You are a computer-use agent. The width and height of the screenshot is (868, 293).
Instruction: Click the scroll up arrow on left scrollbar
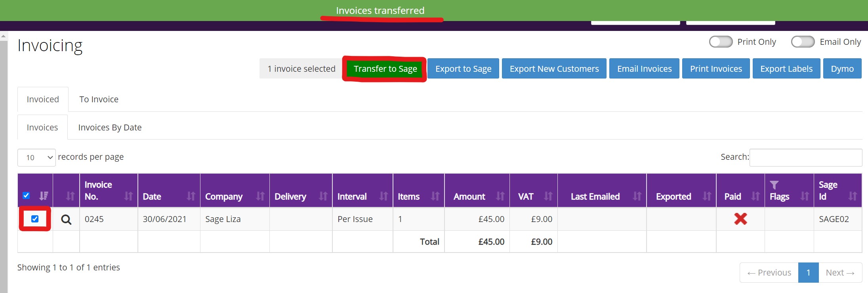pyautogui.click(x=4, y=36)
